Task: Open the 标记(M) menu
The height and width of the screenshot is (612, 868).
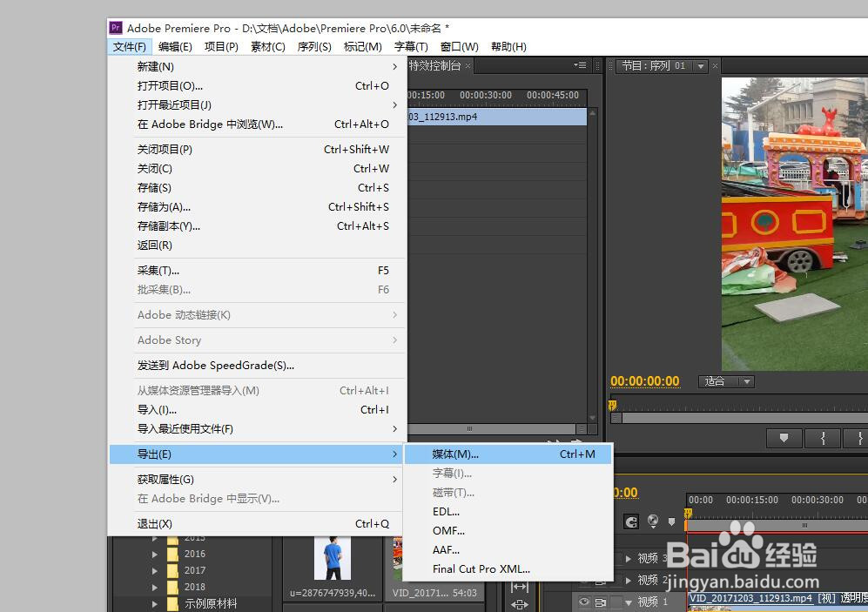Action: [x=362, y=46]
